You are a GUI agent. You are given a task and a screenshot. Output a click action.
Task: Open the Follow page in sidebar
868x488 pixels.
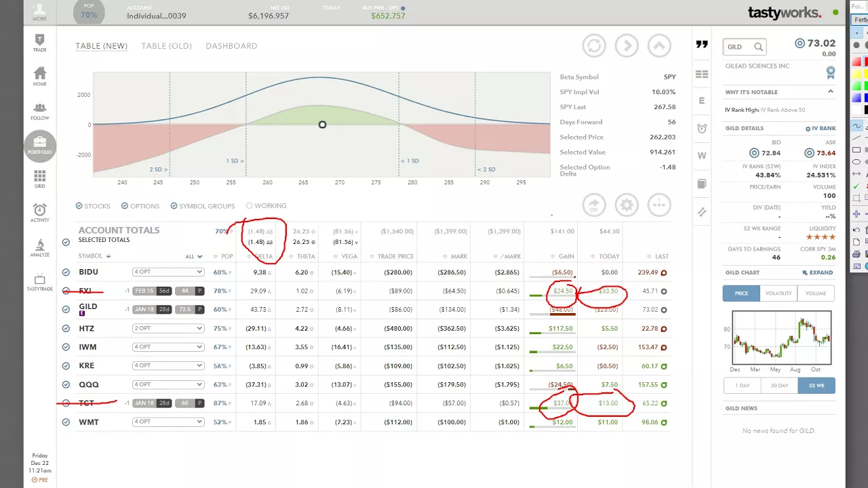[x=40, y=111]
